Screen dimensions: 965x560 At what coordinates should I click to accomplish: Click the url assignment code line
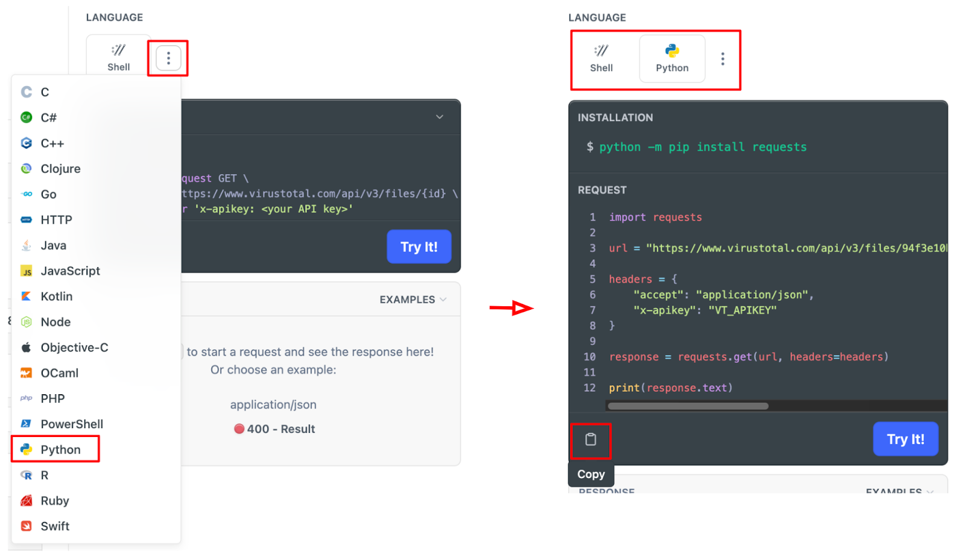(x=778, y=248)
